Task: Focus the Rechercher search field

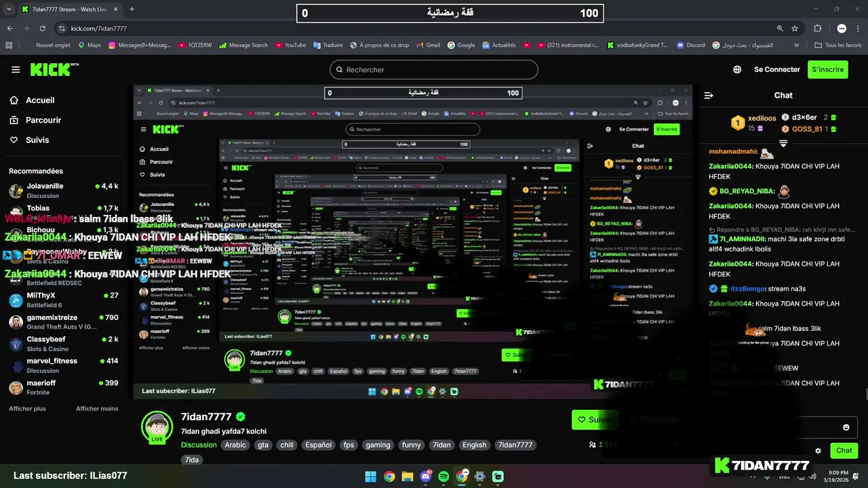Action: (434, 70)
